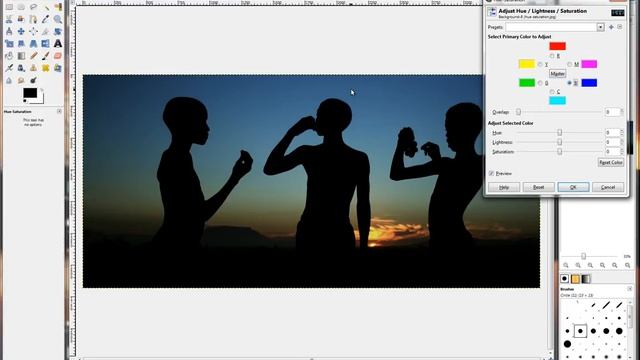Select the Ellipse Select tool
640x360 pixels.
(x=21, y=7)
